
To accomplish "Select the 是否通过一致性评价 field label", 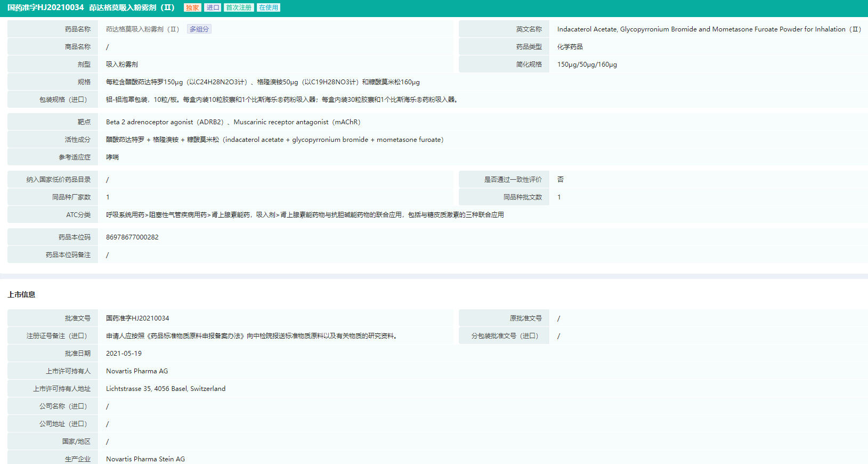I will [513, 180].
